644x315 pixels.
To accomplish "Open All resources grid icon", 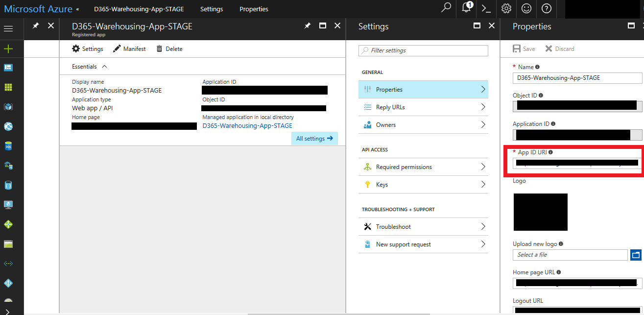I will [8, 87].
